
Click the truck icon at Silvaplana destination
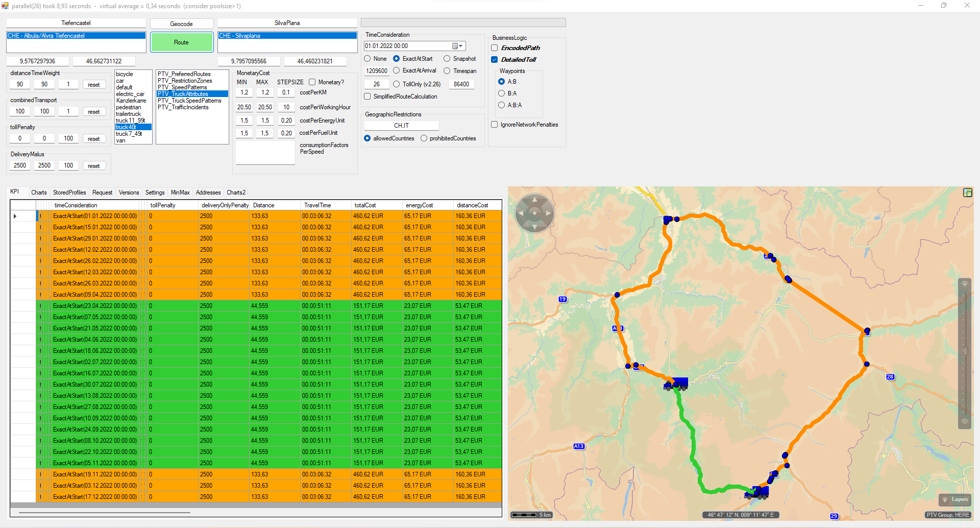[757, 492]
